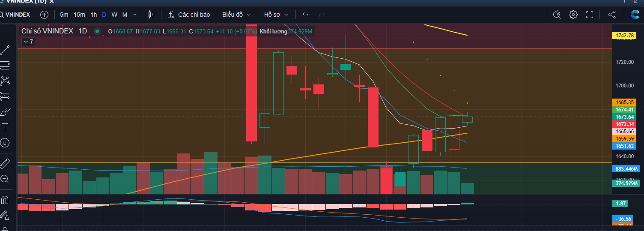This screenshot has height=231, width=644.
Task: Click the orange 1659.59 price label
Action: pos(623,139)
